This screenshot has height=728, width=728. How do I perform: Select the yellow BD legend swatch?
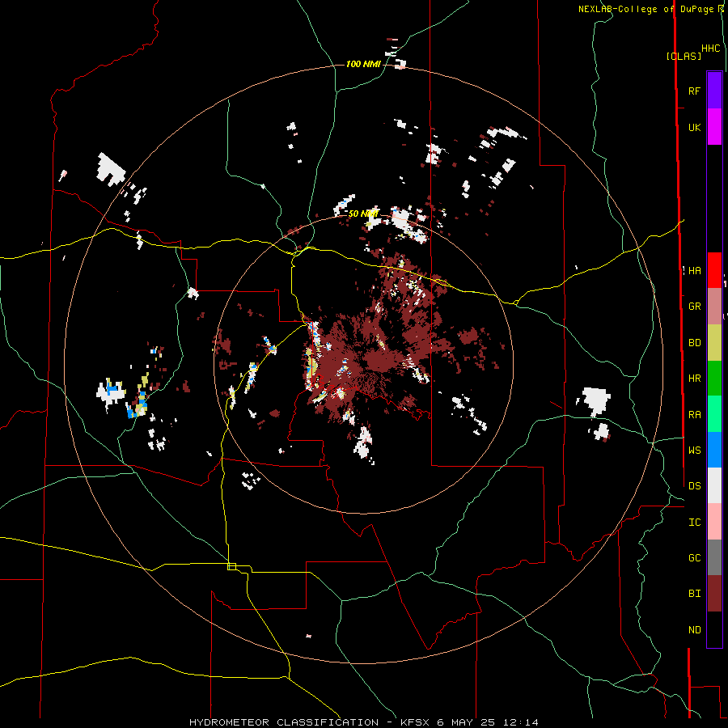[714, 343]
